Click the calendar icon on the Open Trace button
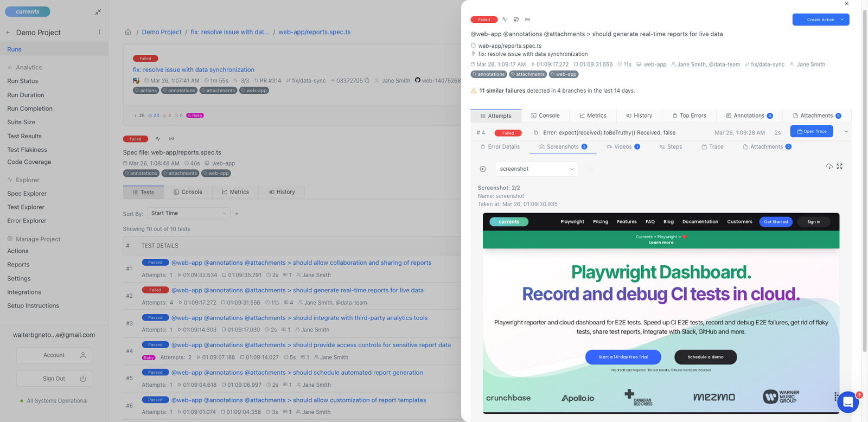 click(800, 131)
